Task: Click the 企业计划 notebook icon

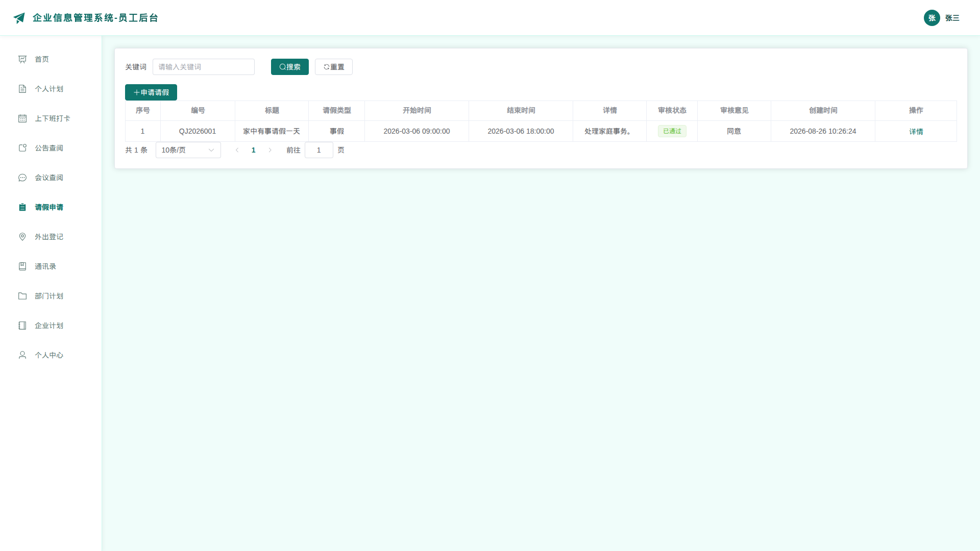Action: pos(22,325)
